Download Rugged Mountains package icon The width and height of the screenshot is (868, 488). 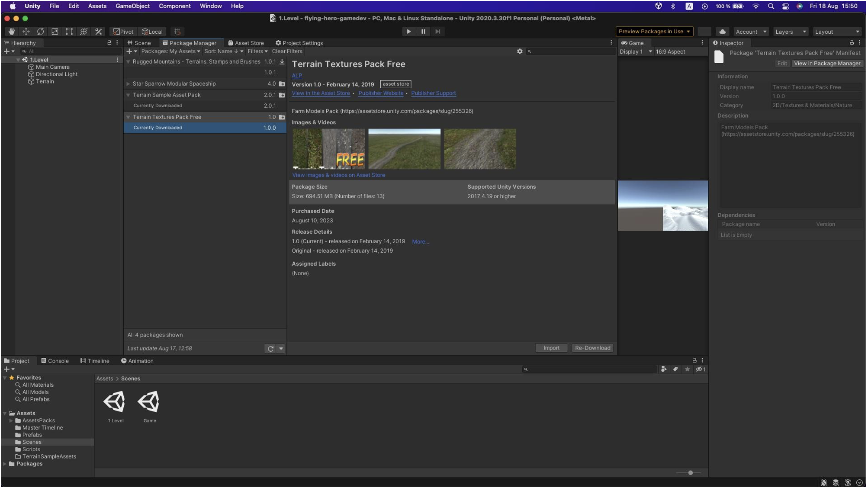[x=282, y=62]
